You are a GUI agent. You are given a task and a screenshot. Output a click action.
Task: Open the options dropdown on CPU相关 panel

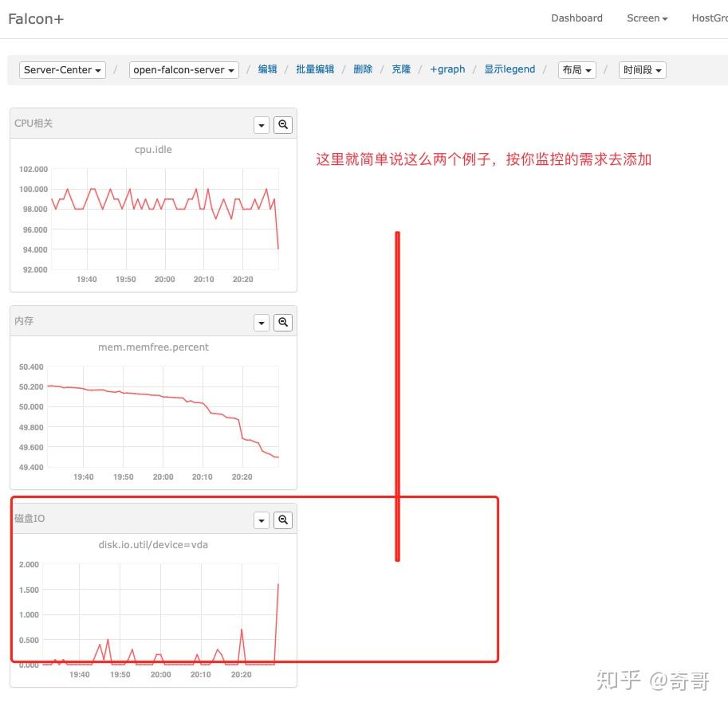[x=262, y=124]
